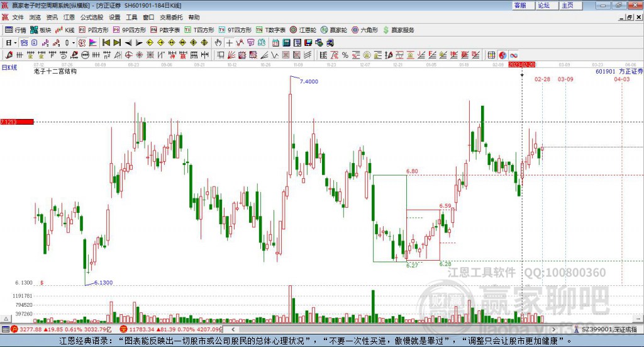Open the calculator icon
Image resolution: width=644 pixels, height=347 pixels.
(286, 43)
